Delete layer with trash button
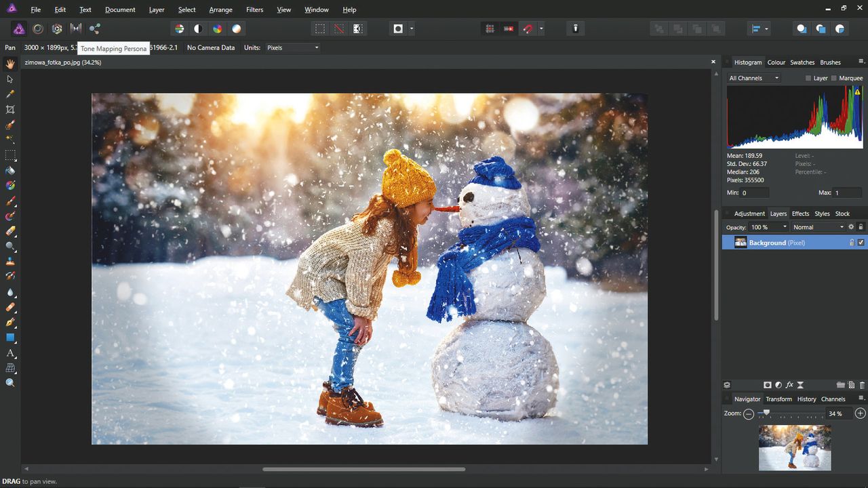Viewport: 868px width, 488px height. pyautogui.click(x=862, y=385)
